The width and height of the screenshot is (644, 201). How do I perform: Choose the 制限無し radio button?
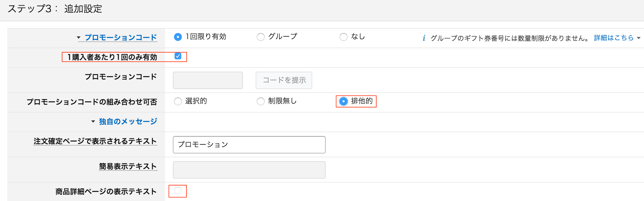(x=261, y=101)
